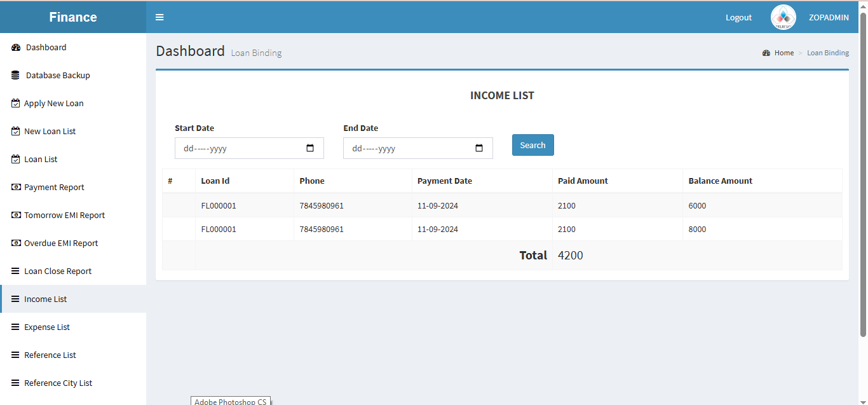Image resolution: width=868 pixels, height=405 pixels.
Task: Toggle sidebar with the hamburger menu button
Action: (x=159, y=17)
